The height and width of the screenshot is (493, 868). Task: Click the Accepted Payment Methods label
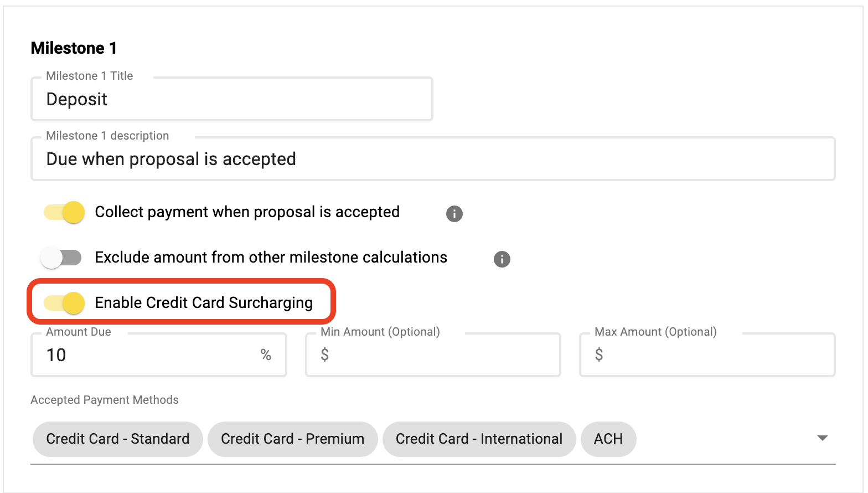[x=105, y=400]
